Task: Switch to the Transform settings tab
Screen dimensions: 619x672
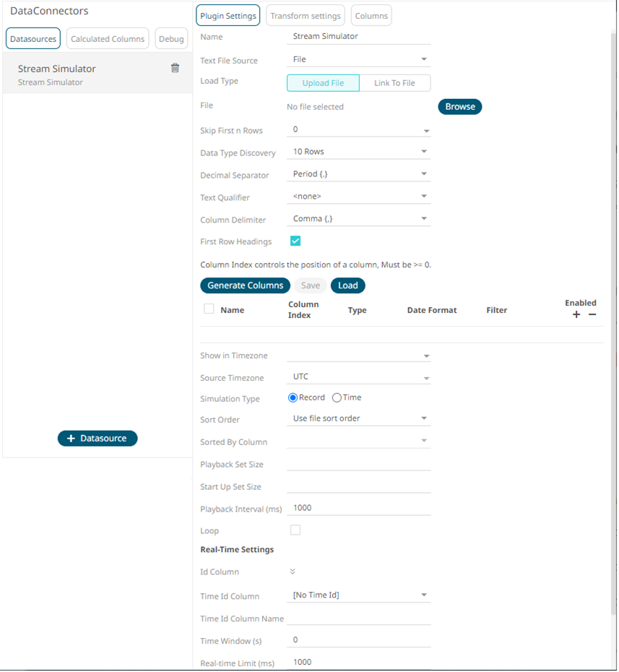Action: (x=306, y=16)
